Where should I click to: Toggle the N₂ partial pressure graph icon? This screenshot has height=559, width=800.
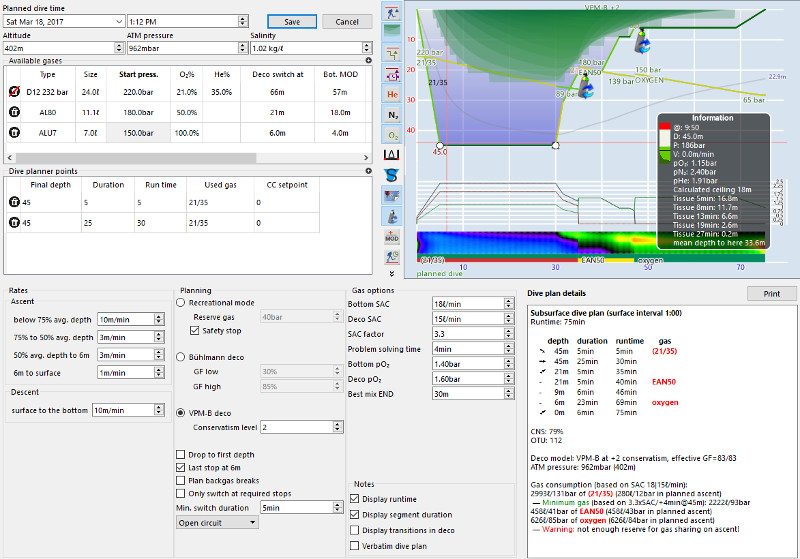pos(392,115)
